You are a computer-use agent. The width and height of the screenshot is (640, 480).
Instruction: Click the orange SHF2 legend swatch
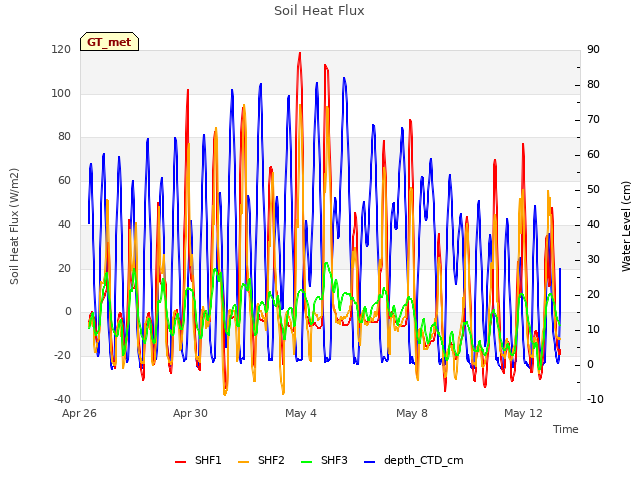pyautogui.click(x=243, y=462)
